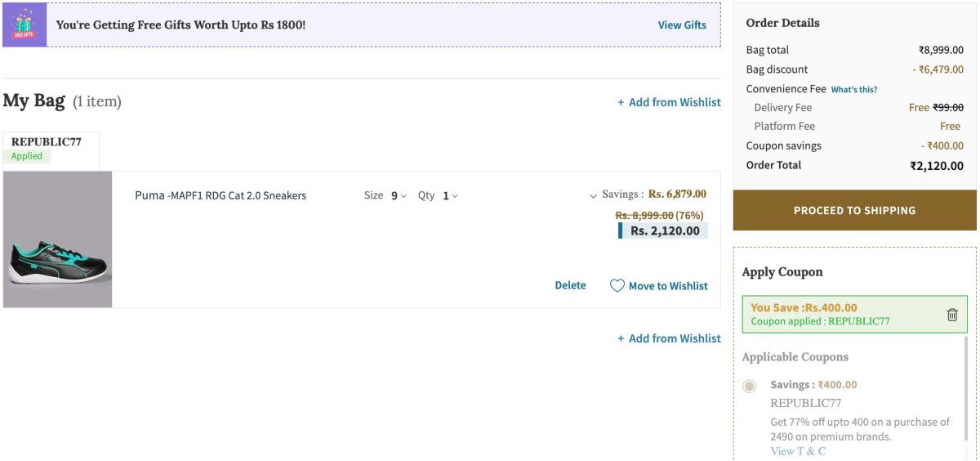Screen dimensions: 980x461
Task: Click Add from Wishlist next to My Bag heading
Action: click(x=669, y=102)
